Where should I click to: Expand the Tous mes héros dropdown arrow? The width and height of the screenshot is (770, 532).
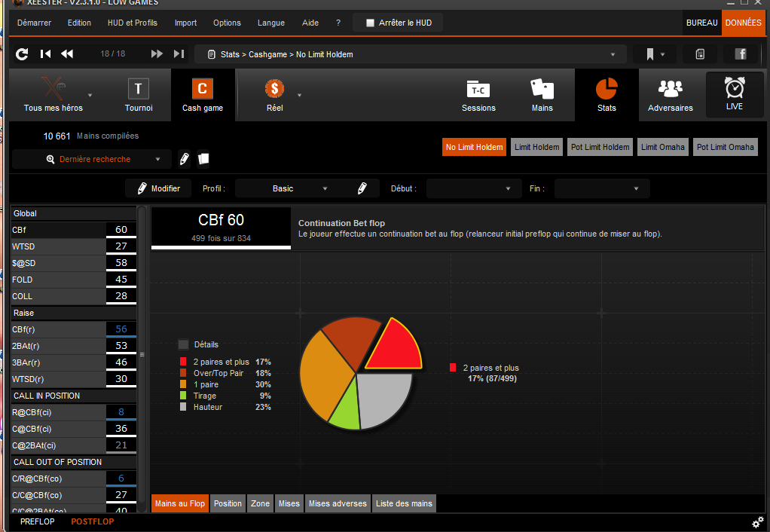point(90,95)
